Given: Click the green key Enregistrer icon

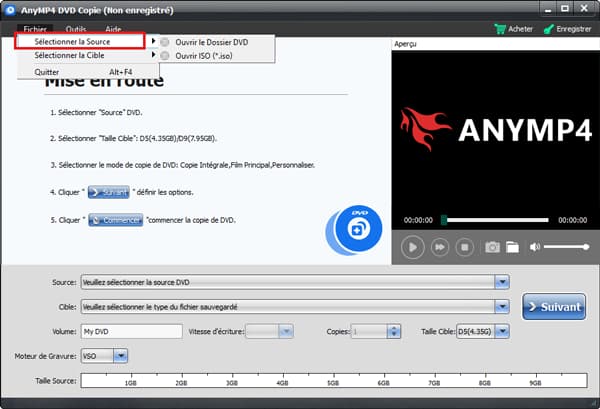Looking at the screenshot, I should pyautogui.click(x=549, y=29).
